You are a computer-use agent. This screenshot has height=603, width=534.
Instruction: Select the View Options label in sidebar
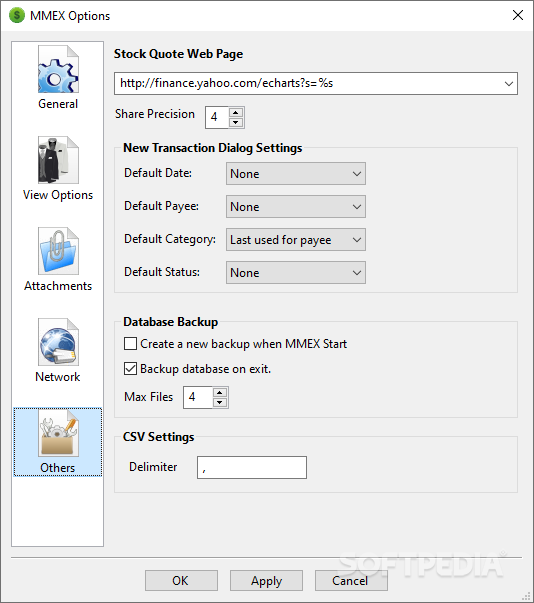coord(58,195)
